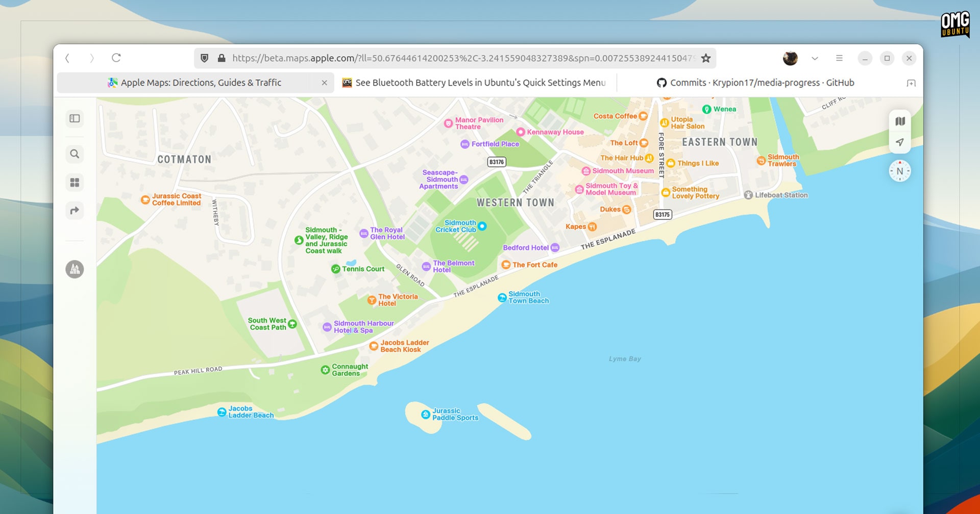Toggle the Apple Maps sidebar panel
Viewport: 980px width, 514px height.
tap(75, 118)
